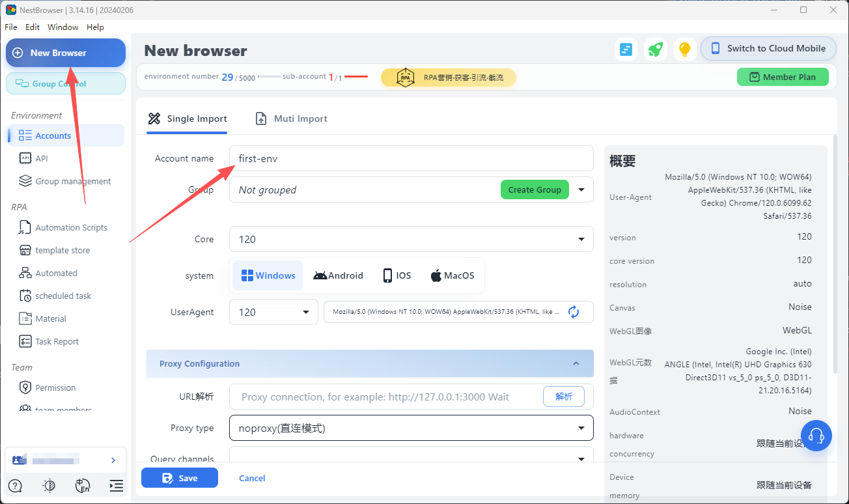Click the Account name input field

(411, 158)
